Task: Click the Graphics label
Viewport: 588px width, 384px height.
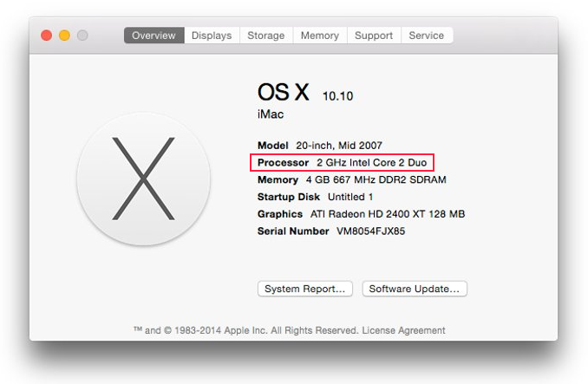Action: pos(280,214)
